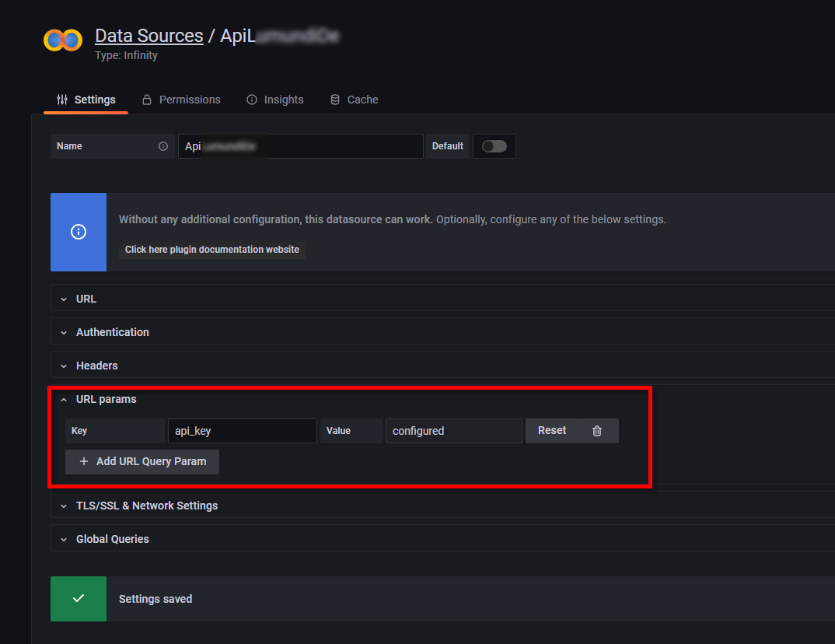Click the blue info icon in the banner

point(79,232)
